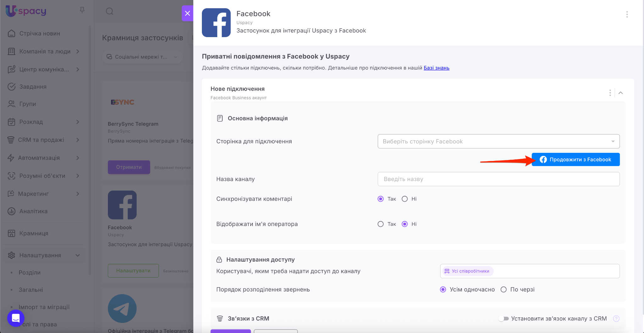Click the channel name input field

(498, 179)
